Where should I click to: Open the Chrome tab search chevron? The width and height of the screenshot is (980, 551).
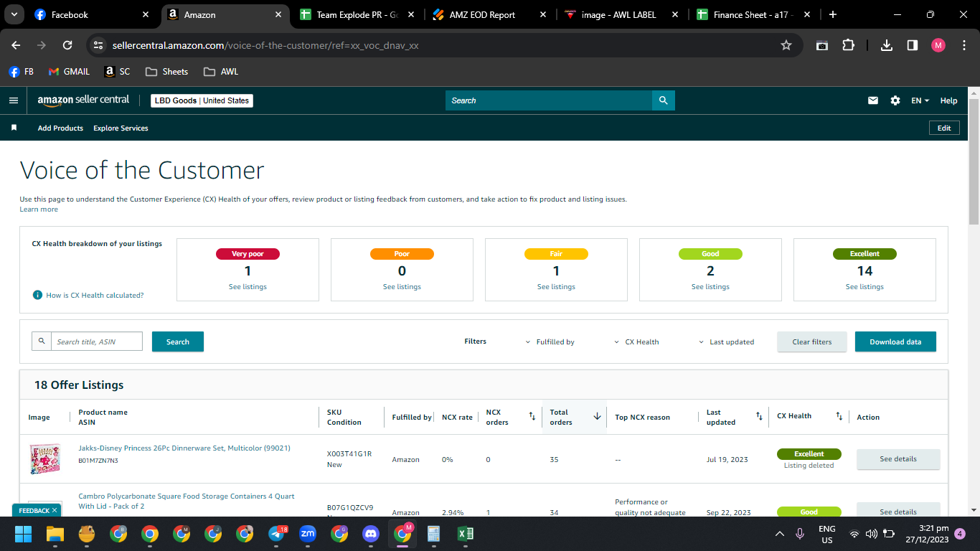[14, 14]
